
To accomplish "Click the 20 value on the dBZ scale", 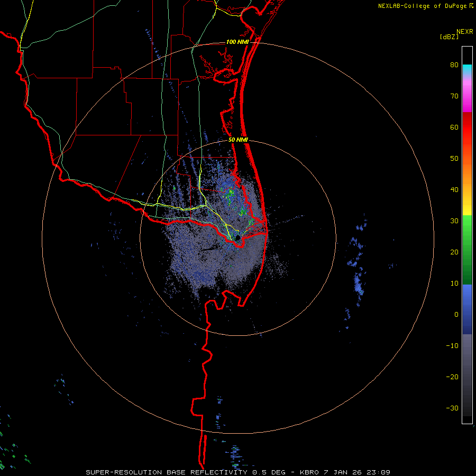I will pos(454,252).
